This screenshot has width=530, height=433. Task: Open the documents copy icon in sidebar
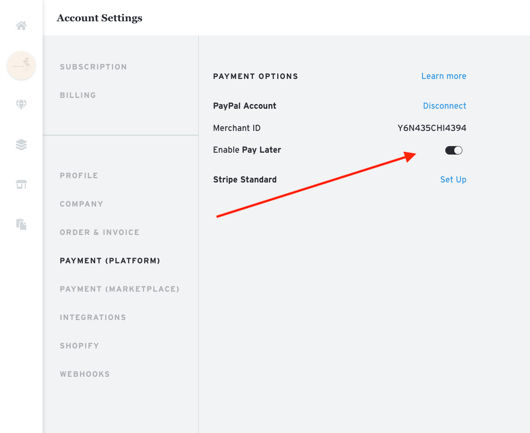tap(21, 224)
